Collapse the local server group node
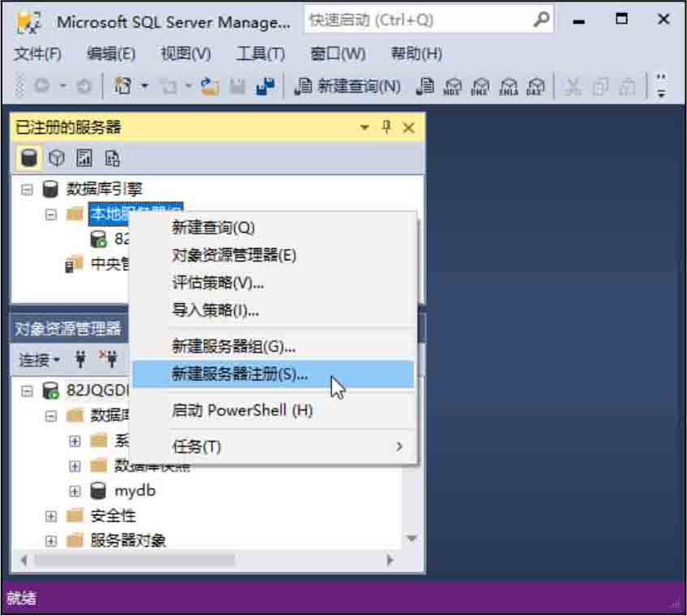 [51, 215]
